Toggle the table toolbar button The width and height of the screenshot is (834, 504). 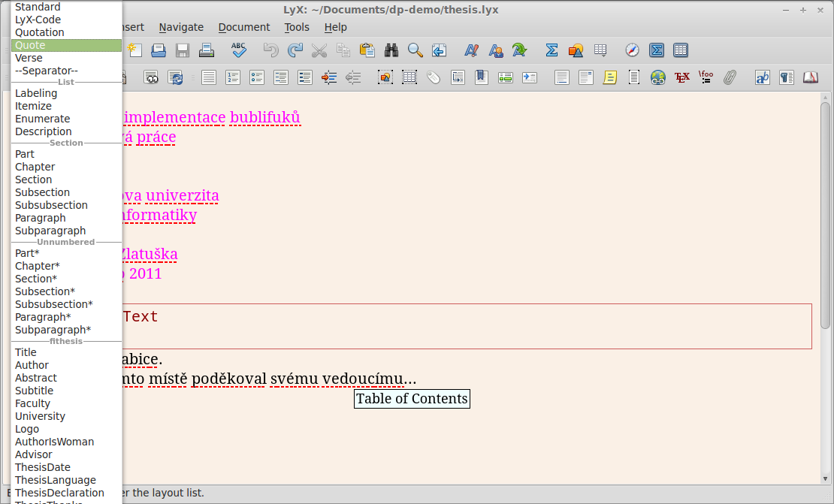[681, 50]
